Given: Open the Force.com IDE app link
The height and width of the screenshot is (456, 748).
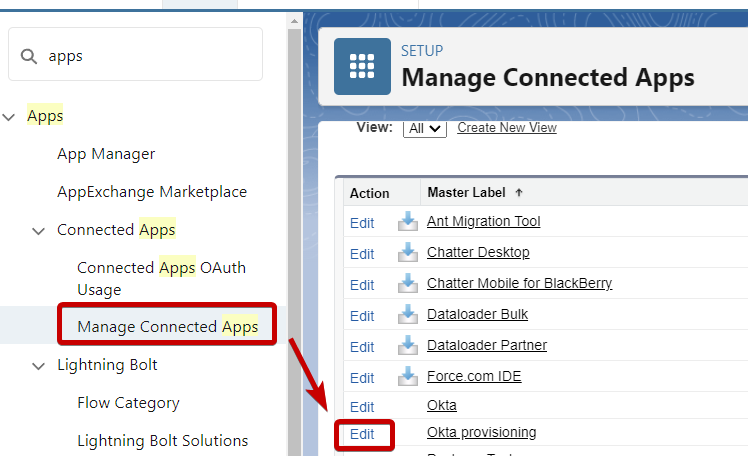Looking at the screenshot, I should [x=474, y=376].
